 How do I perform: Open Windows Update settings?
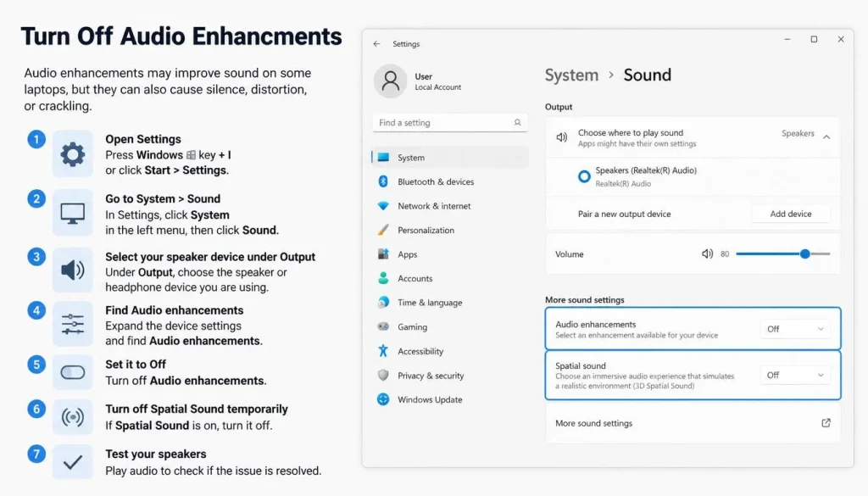click(x=450, y=399)
